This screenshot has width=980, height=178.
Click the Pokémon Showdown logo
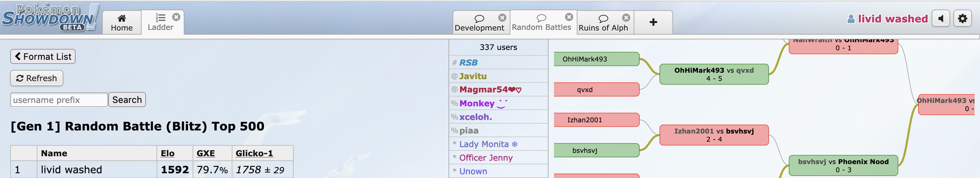(50, 17)
